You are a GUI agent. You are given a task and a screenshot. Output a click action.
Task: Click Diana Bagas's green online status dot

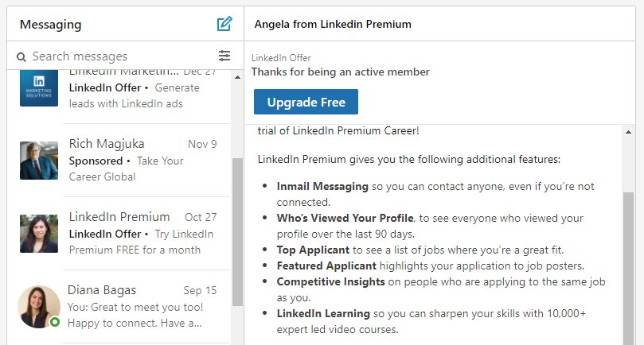(55, 322)
